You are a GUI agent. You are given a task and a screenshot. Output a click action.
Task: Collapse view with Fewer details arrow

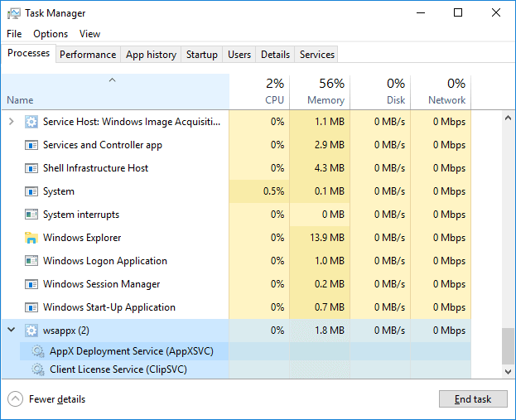point(15,399)
